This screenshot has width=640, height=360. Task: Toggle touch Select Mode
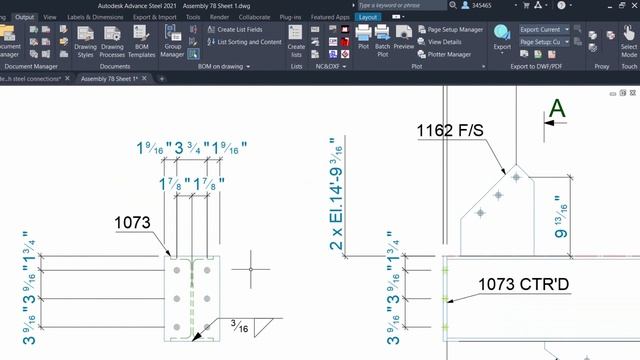[x=629, y=41]
